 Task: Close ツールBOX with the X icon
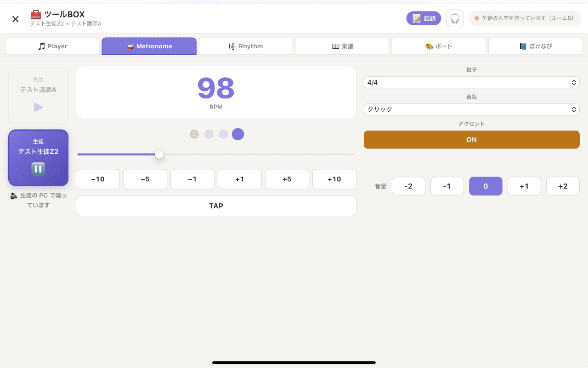16,19
